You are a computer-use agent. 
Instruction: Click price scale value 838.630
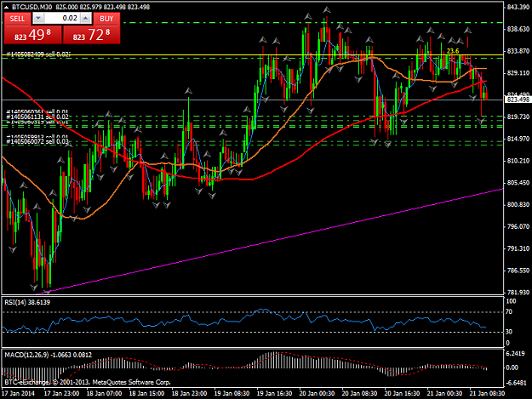tap(518, 29)
